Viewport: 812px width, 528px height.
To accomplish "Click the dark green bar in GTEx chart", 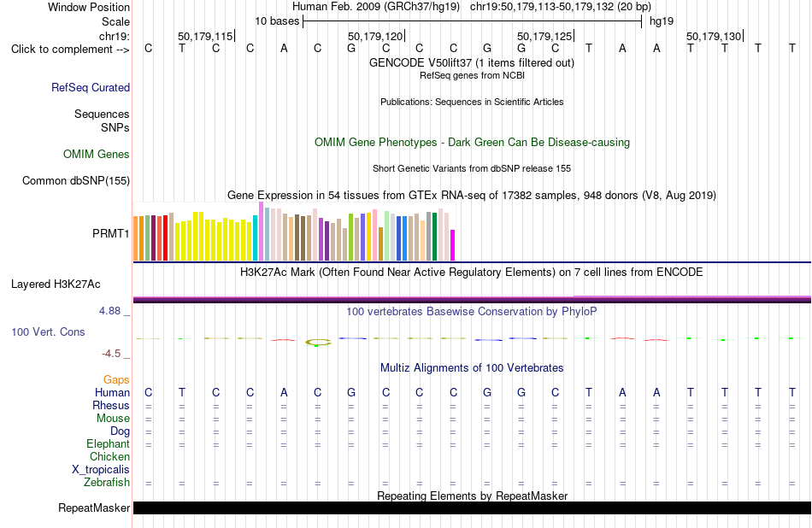I will coord(434,237).
